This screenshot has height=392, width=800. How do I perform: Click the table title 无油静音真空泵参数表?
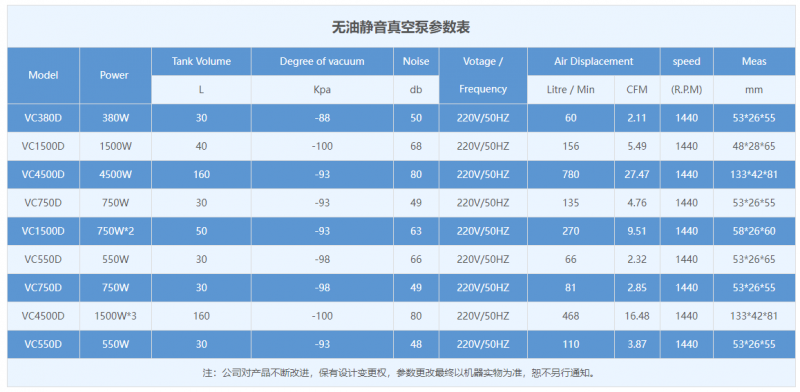pyautogui.click(x=401, y=28)
